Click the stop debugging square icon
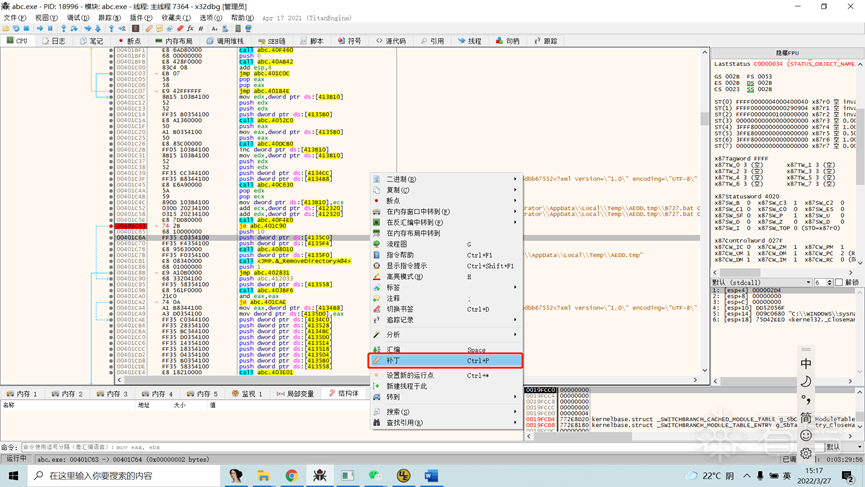 pos(26,28)
